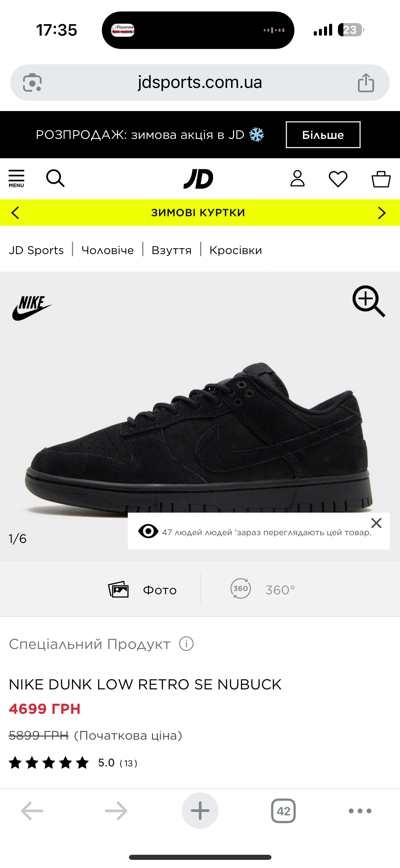Open browser tabs overview showing 42

283,811
